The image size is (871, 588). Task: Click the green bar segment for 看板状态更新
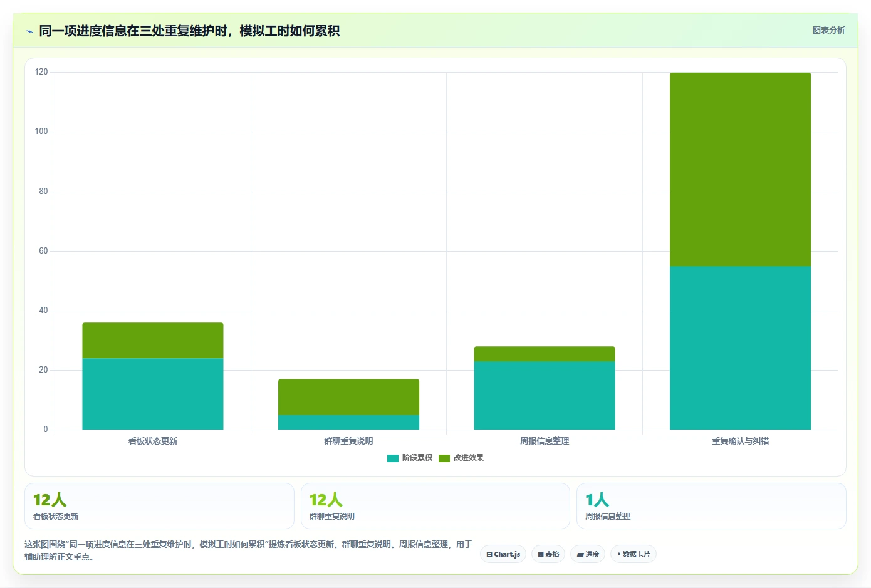coord(153,341)
